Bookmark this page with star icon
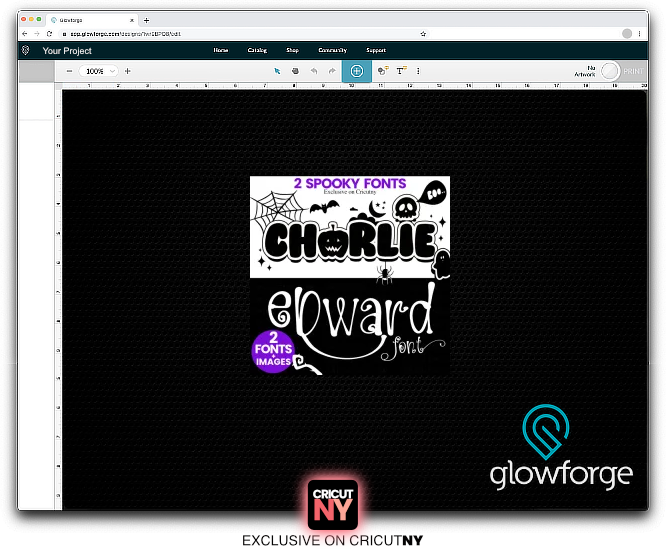 (x=423, y=34)
